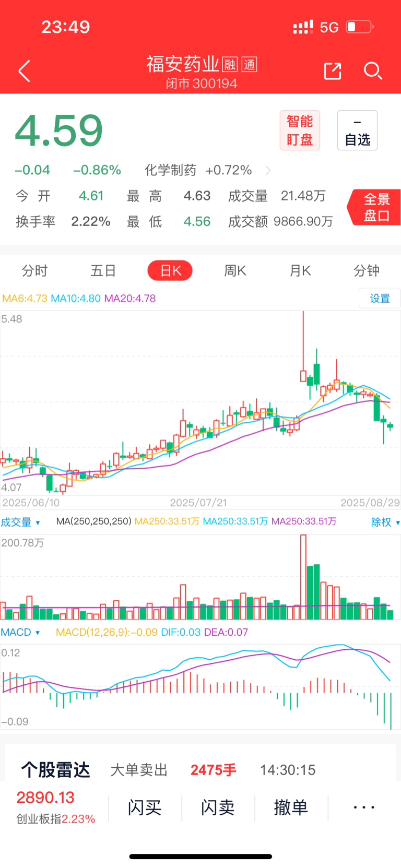Tap the 撤单 cancel-order button
The image size is (401, 868).
(291, 807)
